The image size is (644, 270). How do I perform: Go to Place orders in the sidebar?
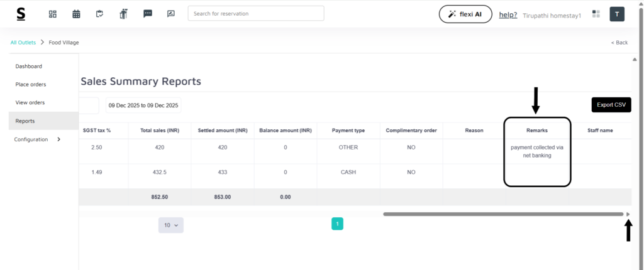[x=31, y=84]
